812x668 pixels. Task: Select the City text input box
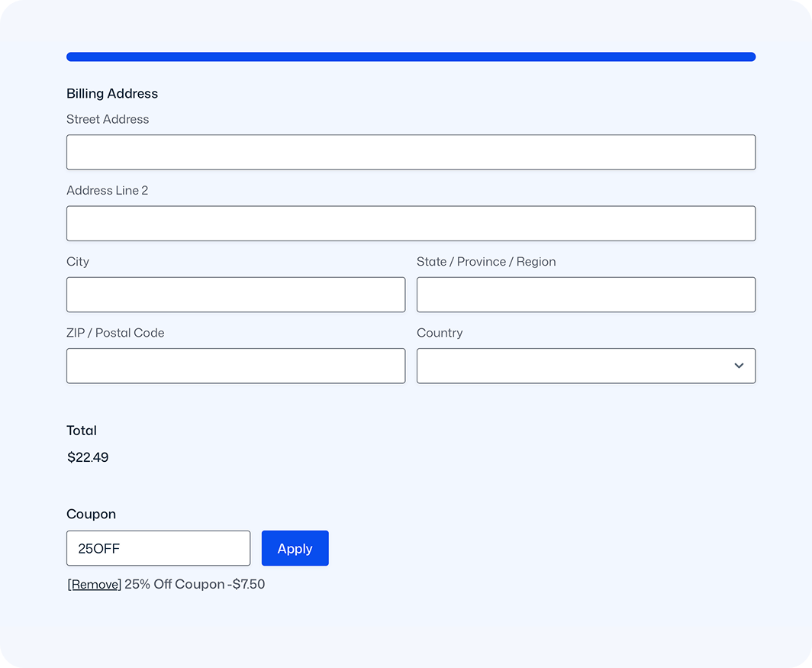click(x=236, y=295)
